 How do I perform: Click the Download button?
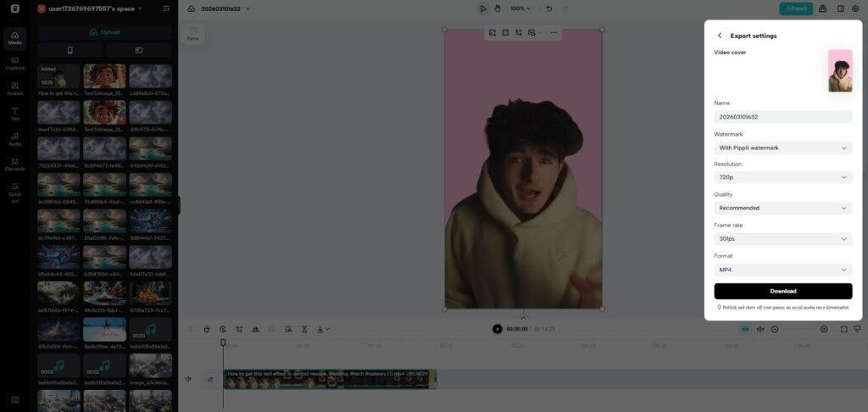point(782,291)
